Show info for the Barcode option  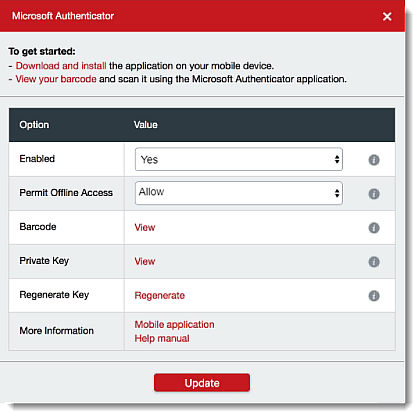click(374, 228)
